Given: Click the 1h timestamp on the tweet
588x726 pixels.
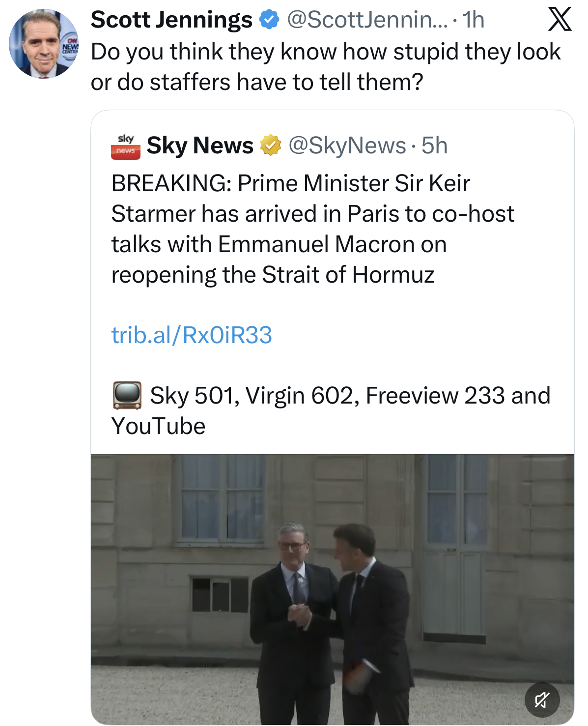Looking at the screenshot, I should coord(474,20).
